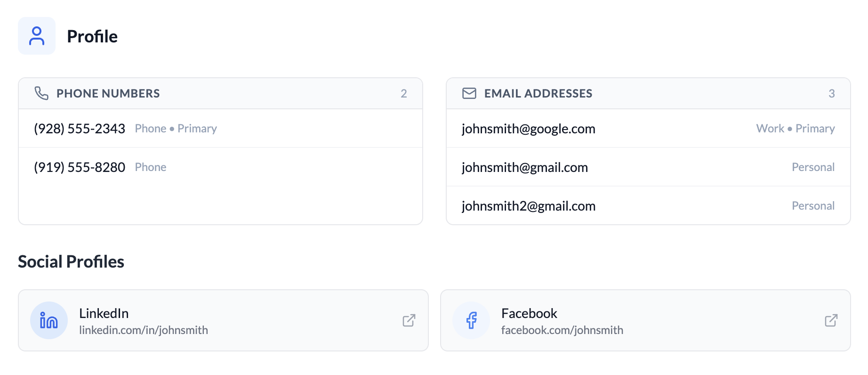Select phone number (919) 555-8280
868x375 pixels.
[x=80, y=167]
